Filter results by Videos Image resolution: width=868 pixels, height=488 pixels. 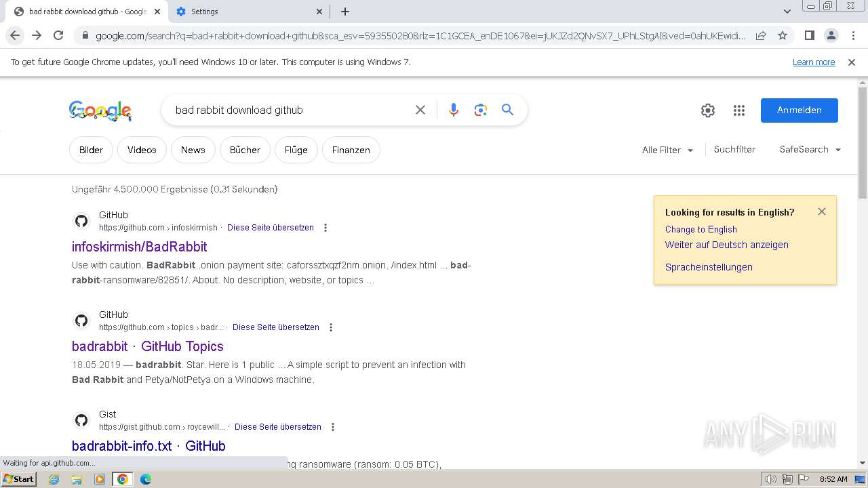(x=142, y=150)
